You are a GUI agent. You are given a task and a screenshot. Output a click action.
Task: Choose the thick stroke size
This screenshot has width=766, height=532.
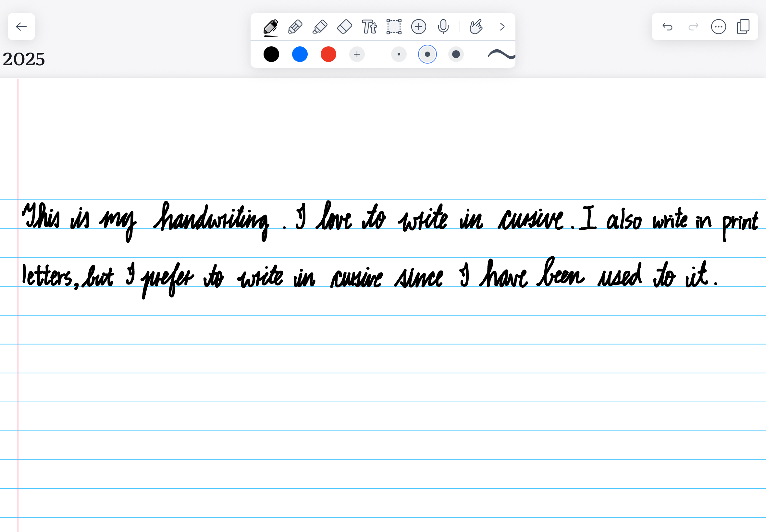(456, 54)
